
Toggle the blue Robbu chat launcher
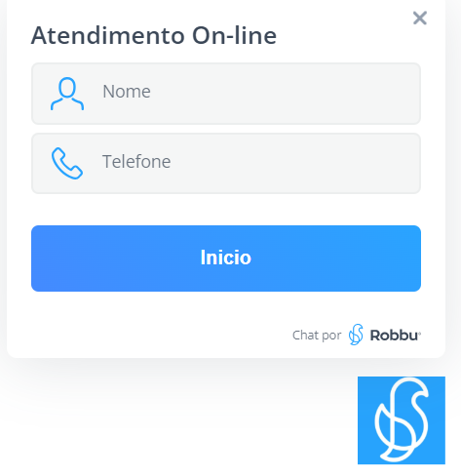[402, 420]
